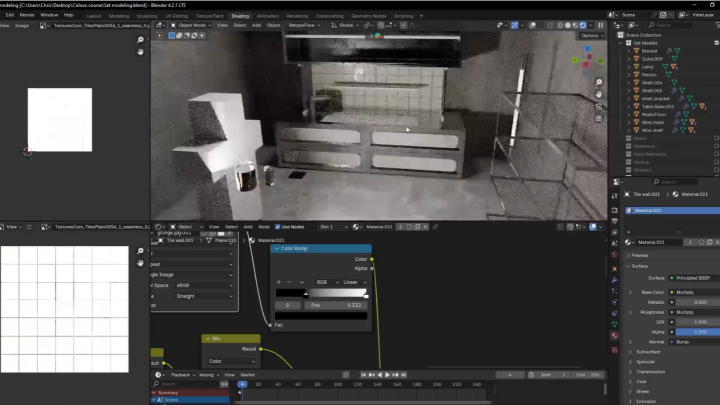This screenshot has width=720, height=405.
Task: Open the Texture properties checker tab
Action: [x=615, y=350]
